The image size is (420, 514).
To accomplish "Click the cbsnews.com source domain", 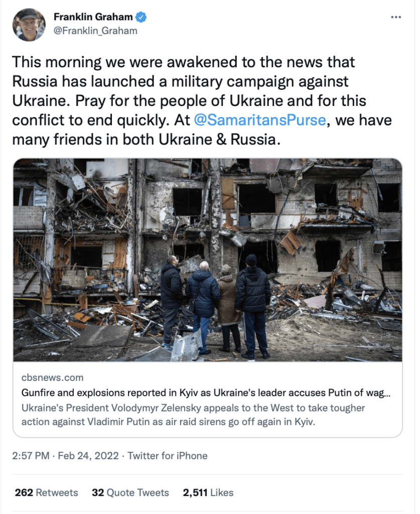I will (52, 377).
